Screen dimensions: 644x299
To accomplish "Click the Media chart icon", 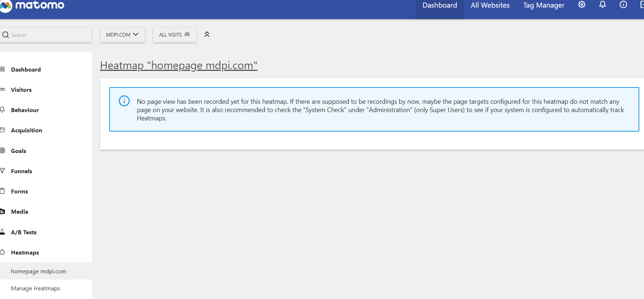I will coord(3,212).
